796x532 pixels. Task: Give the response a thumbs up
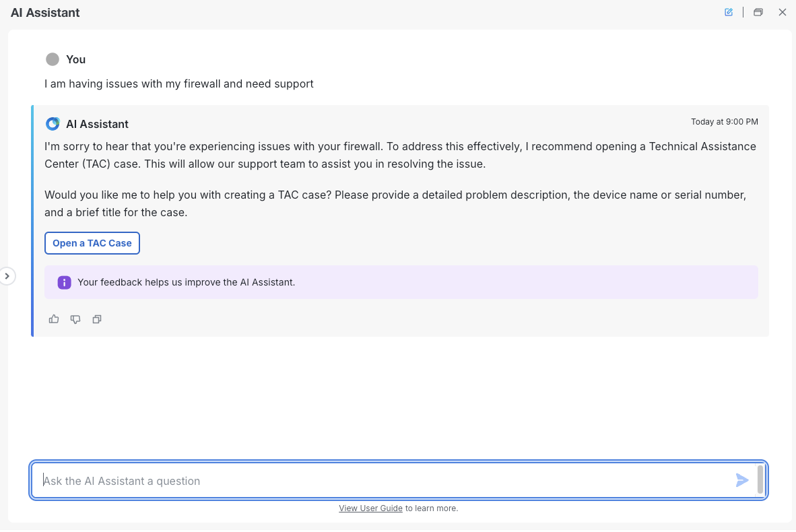54,319
